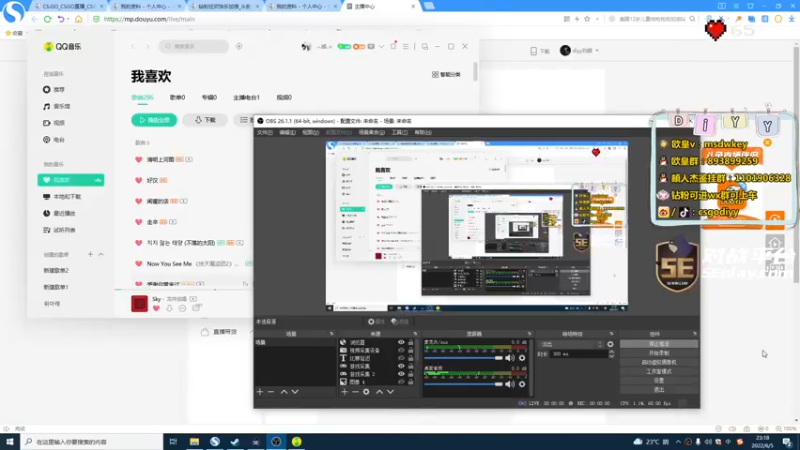Click the 下载 button in 我喜欢
This screenshot has width=800, height=450.
click(205, 120)
